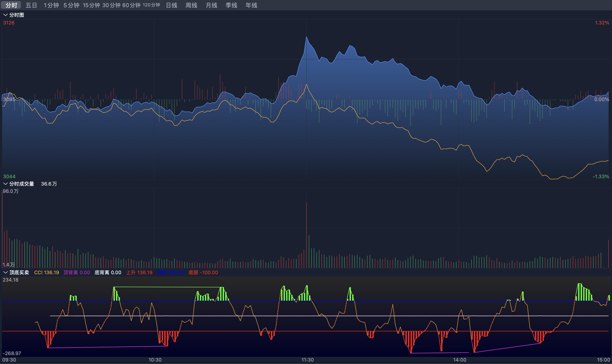This screenshot has height=364, width=612.
Task: Switch to 5分钟 period
Action: (x=71, y=5)
